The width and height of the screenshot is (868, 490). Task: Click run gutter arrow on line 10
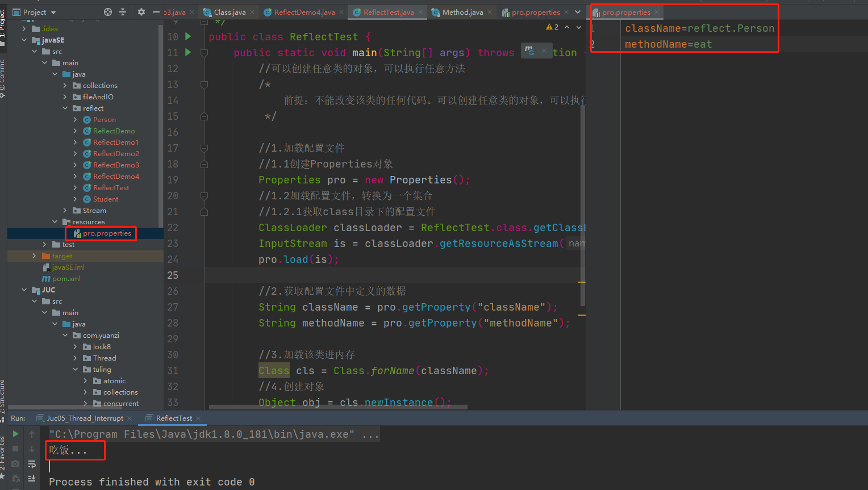(x=188, y=36)
